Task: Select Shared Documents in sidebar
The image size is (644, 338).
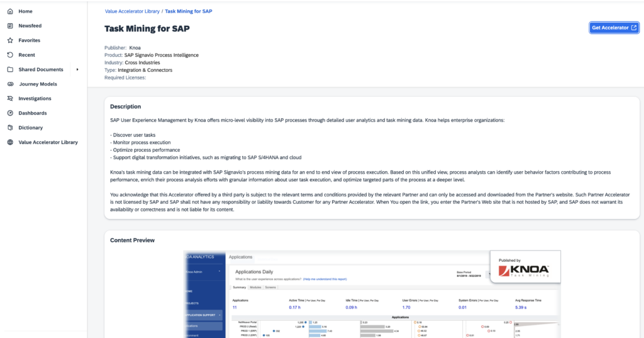Action: click(x=41, y=69)
